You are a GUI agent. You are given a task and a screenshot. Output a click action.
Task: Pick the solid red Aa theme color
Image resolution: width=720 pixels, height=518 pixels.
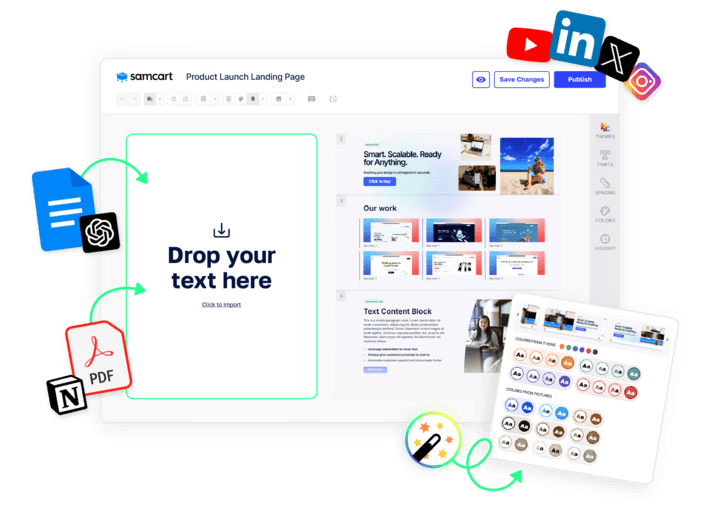click(630, 393)
